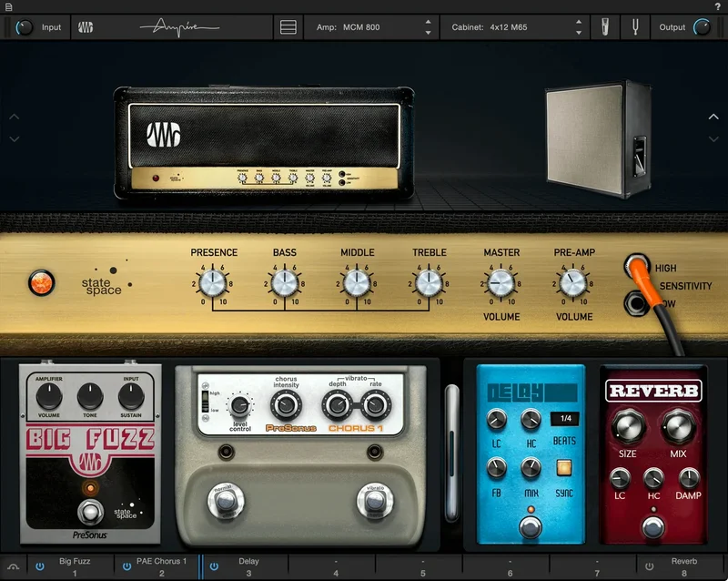Click the vibrato depth knob
This screenshot has width=728, height=581.
tap(338, 405)
